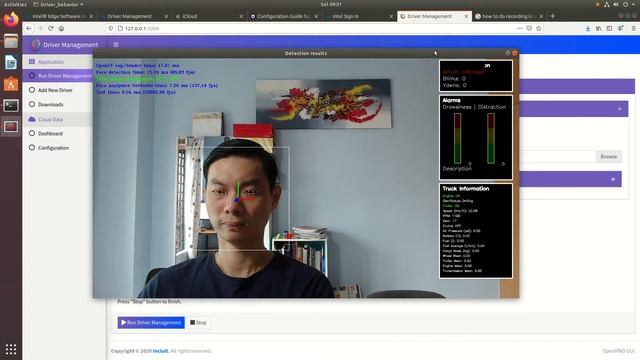Open a new browser tab
Screen dimensions: 640x360
[x=553, y=16]
